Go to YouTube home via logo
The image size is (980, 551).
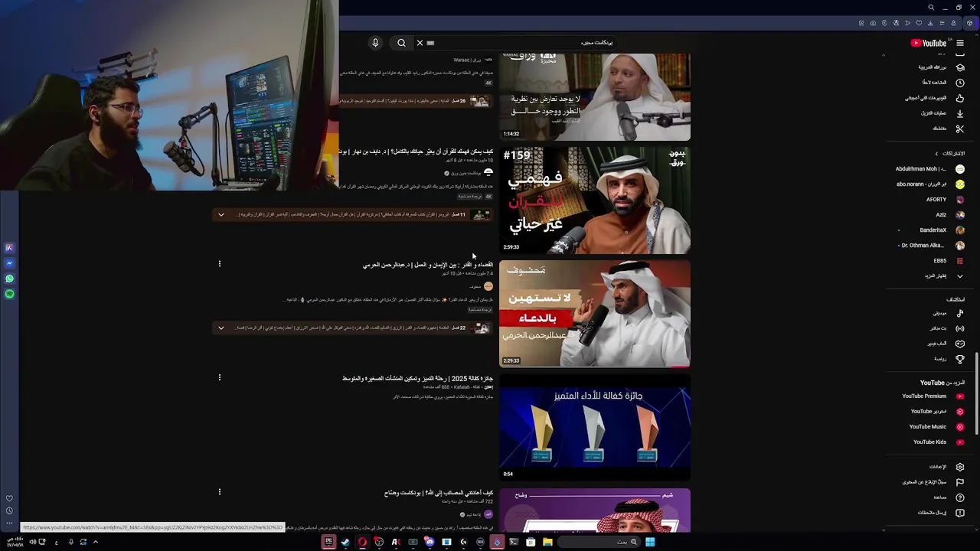coord(929,43)
